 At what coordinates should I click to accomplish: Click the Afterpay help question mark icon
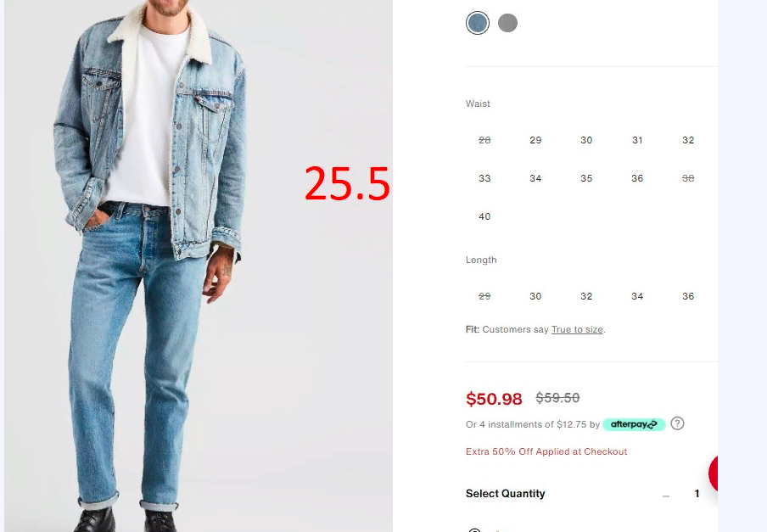(677, 423)
